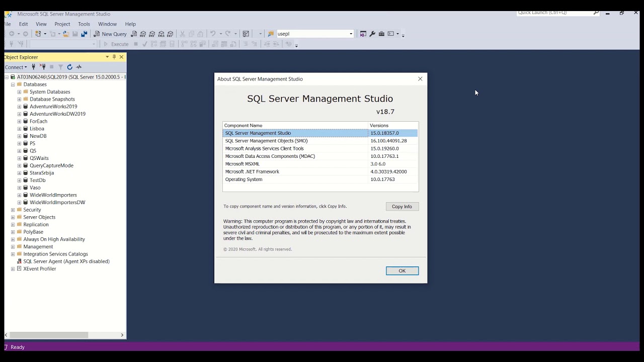Expand the Management folder node
Image resolution: width=644 pixels, height=362 pixels.
point(13,247)
